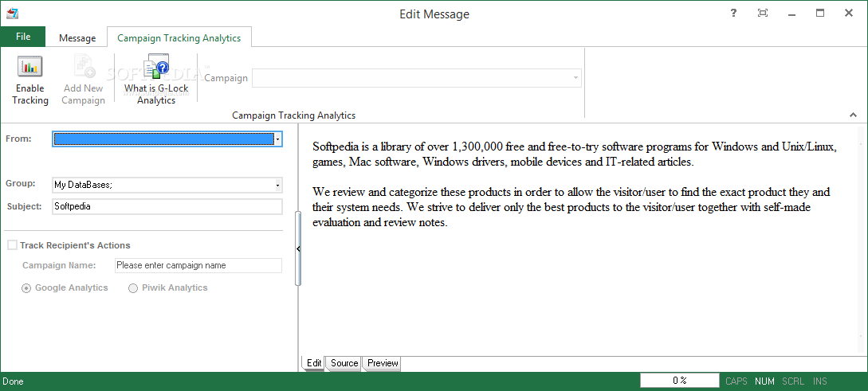
Task: Click the application icon in title bar
Action: 10,14
